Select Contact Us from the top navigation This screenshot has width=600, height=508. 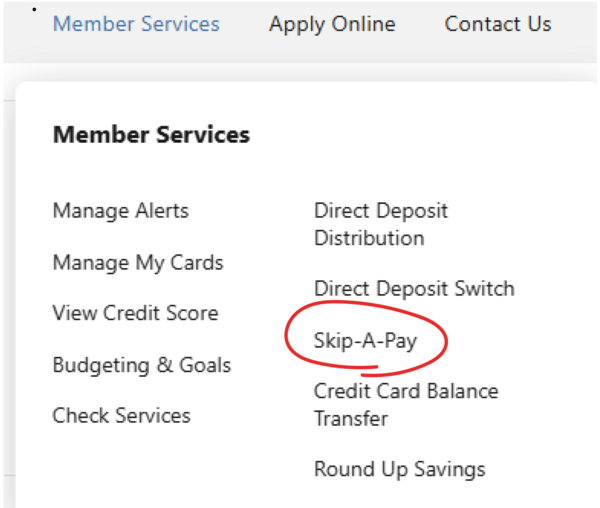(x=498, y=24)
